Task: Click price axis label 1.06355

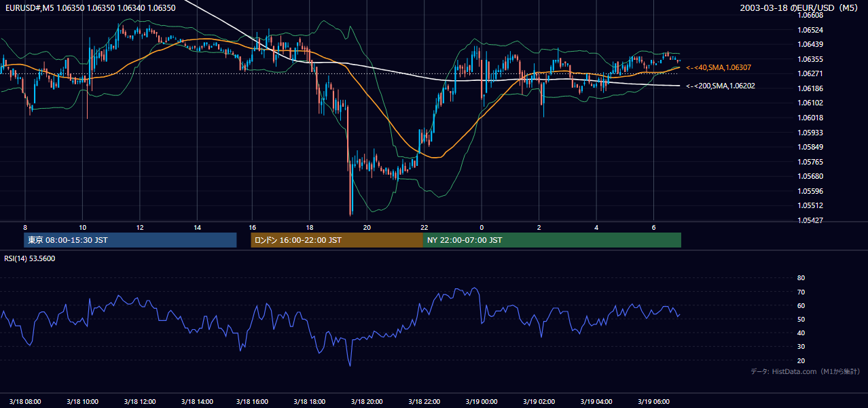Action: [810, 59]
